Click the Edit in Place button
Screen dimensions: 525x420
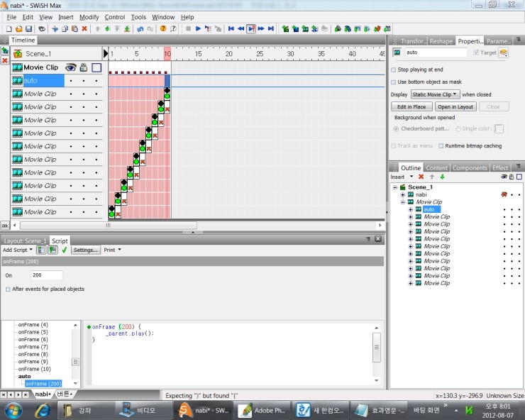click(x=411, y=107)
